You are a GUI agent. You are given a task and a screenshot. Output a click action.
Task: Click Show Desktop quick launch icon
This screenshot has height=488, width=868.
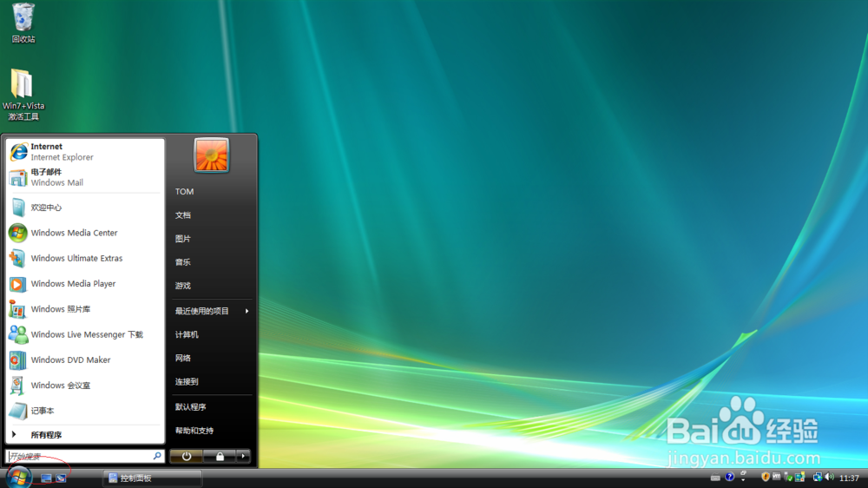pos(47,478)
